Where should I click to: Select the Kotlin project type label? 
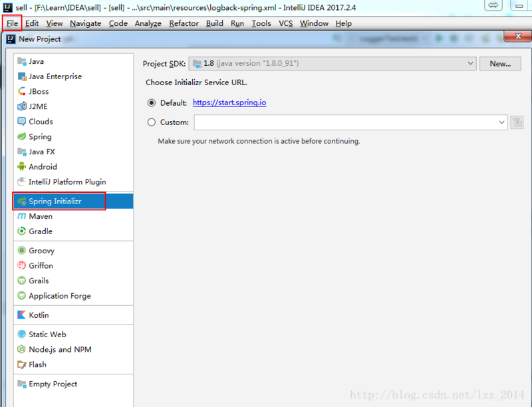(x=39, y=315)
